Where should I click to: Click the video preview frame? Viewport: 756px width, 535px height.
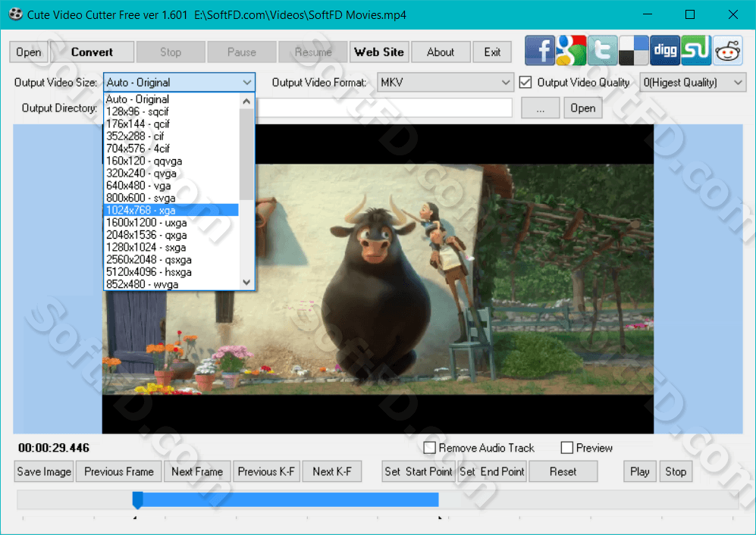pyautogui.click(x=378, y=279)
